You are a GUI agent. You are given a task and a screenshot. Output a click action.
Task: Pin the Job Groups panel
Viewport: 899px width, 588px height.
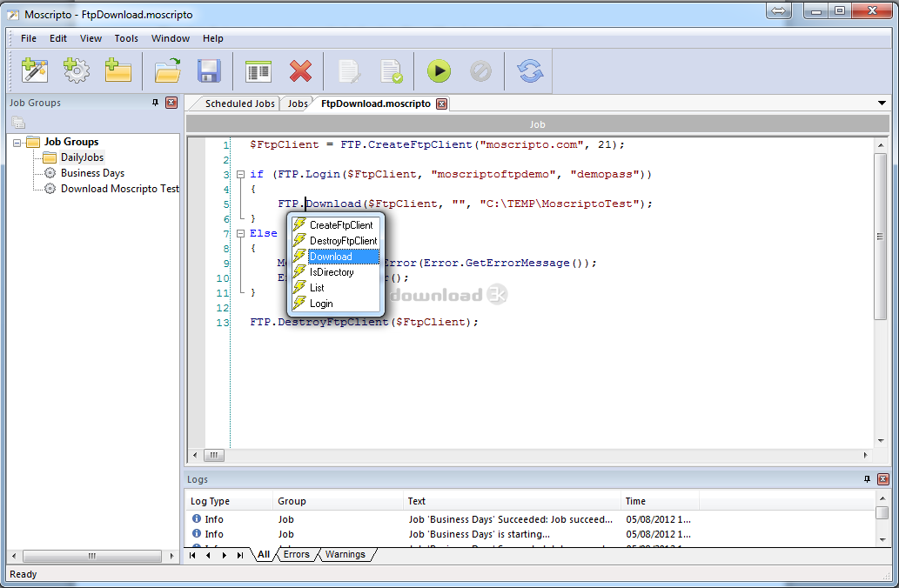point(156,103)
